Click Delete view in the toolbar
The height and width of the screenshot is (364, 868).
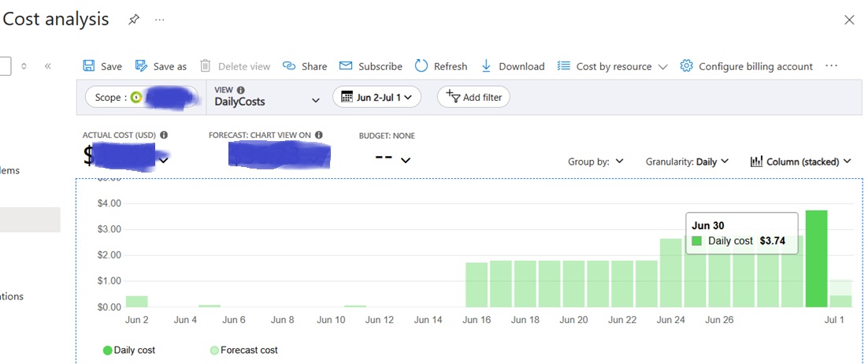236,66
